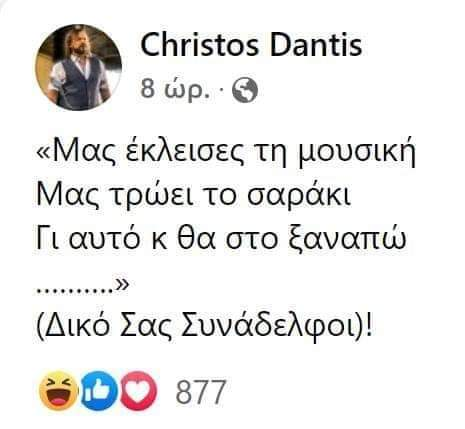Click the line 'Μας έκλεισες τη μουσική'
The width and height of the screenshot is (465, 429).
click(x=226, y=154)
